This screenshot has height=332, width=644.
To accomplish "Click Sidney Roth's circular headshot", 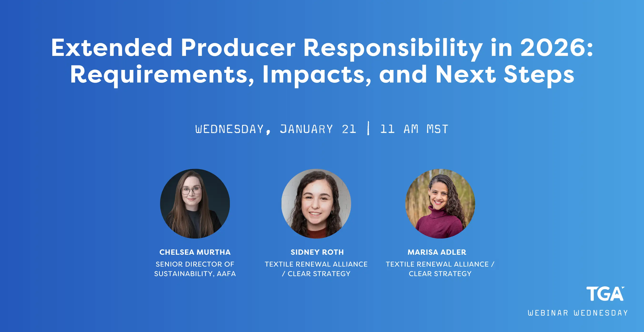I will (316, 203).
